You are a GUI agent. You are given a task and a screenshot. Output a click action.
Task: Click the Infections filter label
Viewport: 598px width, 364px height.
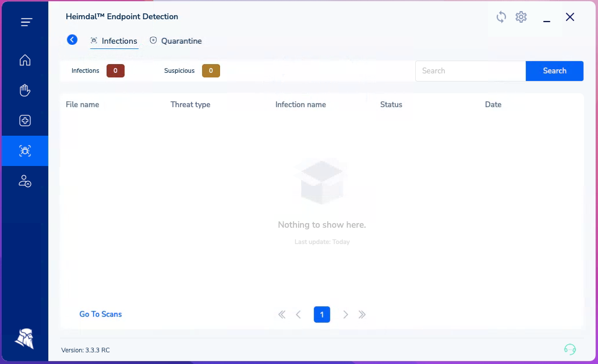[x=86, y=70]
